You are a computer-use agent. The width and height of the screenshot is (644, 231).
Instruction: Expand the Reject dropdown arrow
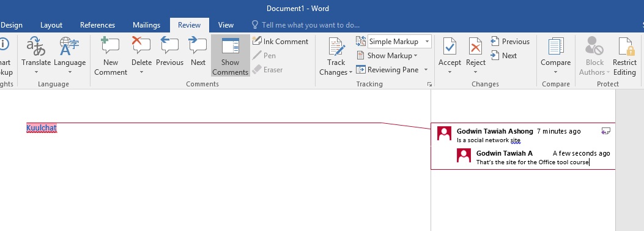tap(476, 72)
